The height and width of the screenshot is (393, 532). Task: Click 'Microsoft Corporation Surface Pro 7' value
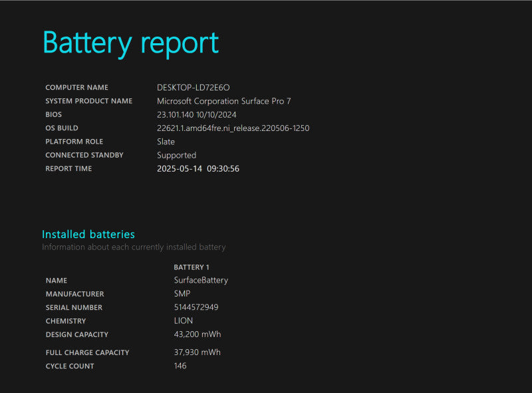pos(223,101)
